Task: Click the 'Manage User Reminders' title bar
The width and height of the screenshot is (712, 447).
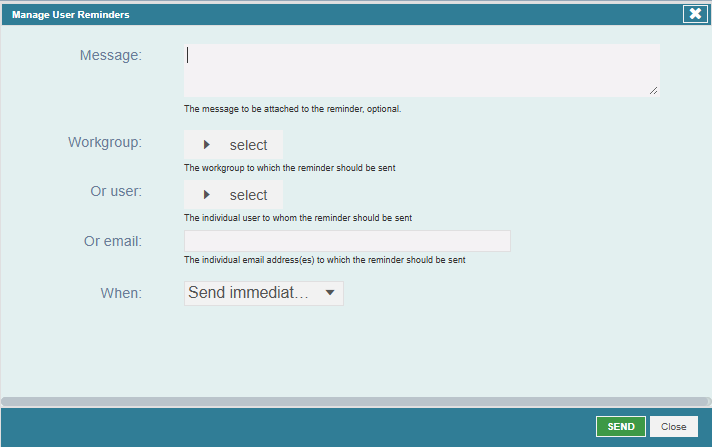Action: click(70, 15)
